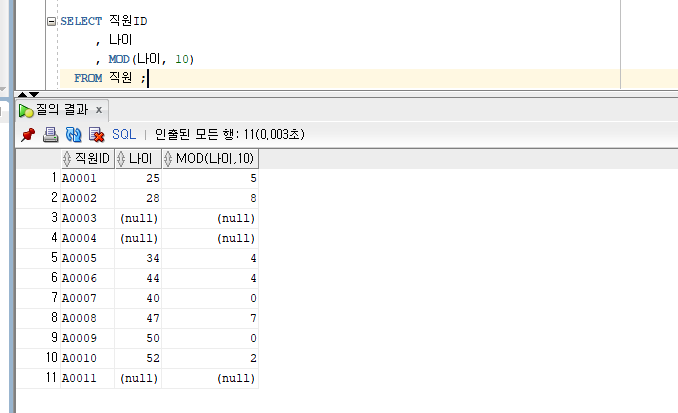Click the print results icon
The height and width of the screenshot is (413, 678).
click(x=51, y=134)
